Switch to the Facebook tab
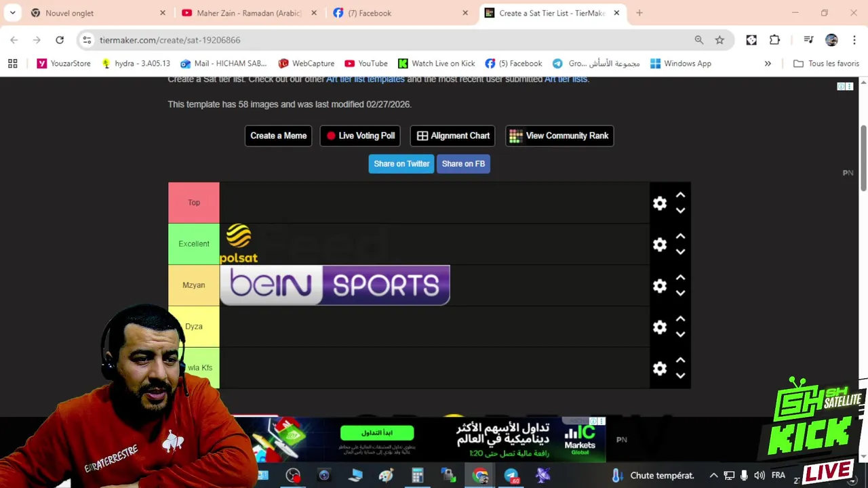This screenshot has height=488, width=868. tap(400, 13)
